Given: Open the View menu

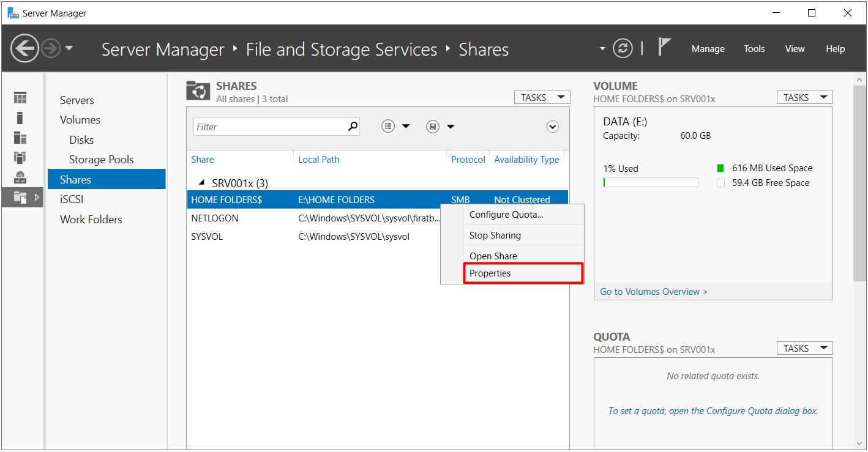Looking at the screenshot, I should [795, 49].
